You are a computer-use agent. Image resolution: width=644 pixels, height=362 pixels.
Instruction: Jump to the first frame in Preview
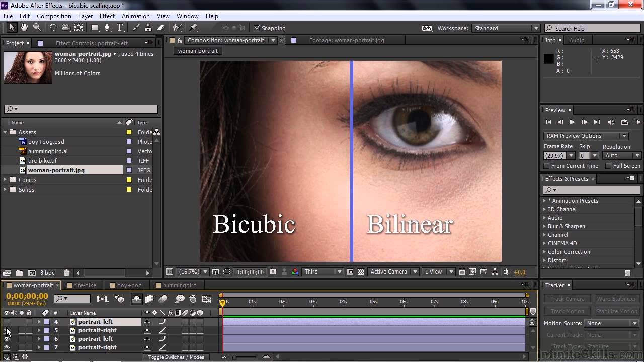tap(548, 122)
